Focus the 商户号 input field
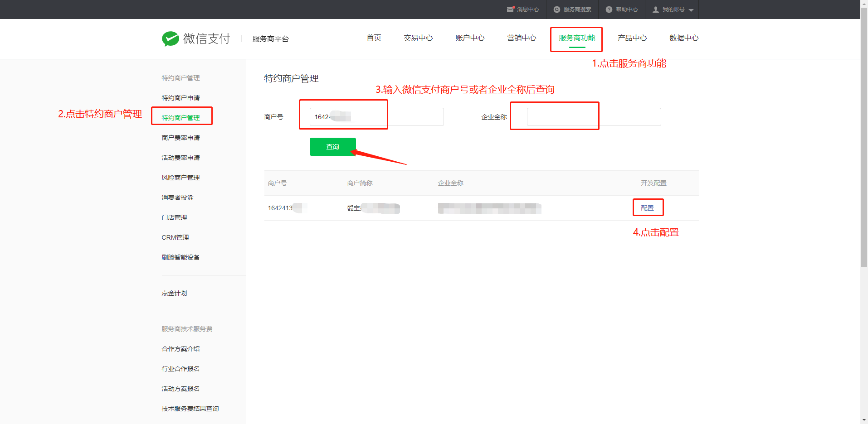The image size is (868, 424). [376, 117]
